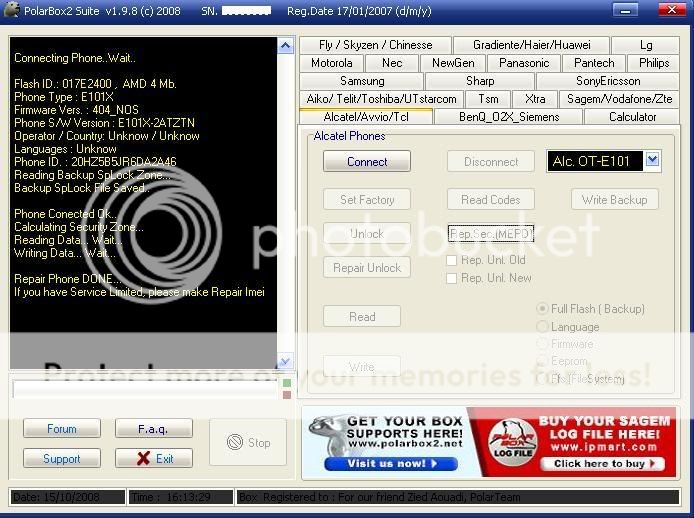Click the Write button
Viewport: 694px width, 518px height.
pyautogui.click(x=362, y=367)
